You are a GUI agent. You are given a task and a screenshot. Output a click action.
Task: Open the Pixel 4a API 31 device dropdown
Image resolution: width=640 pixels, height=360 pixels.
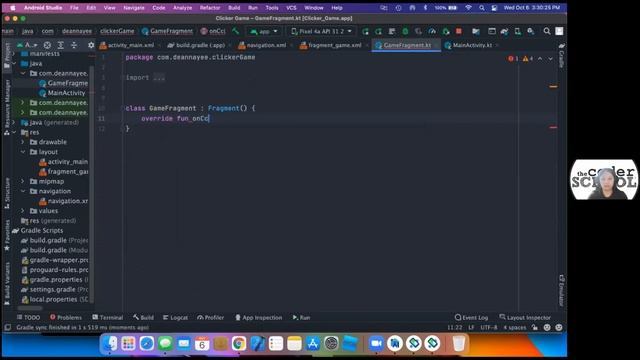point(322,31)
